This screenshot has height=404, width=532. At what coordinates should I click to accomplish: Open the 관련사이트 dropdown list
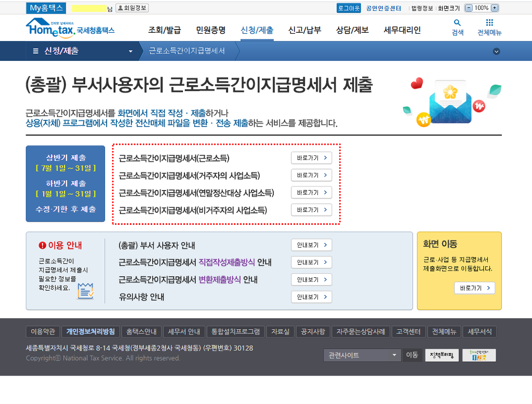click(362, 355)
